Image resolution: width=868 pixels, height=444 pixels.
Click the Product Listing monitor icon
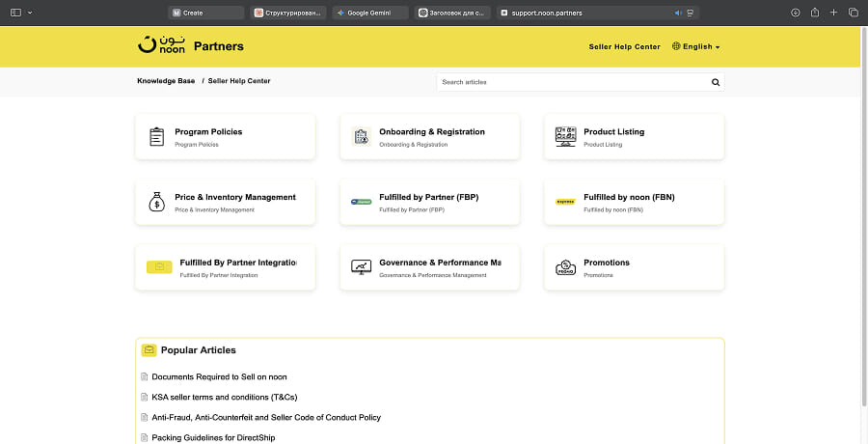click(565, 136)
